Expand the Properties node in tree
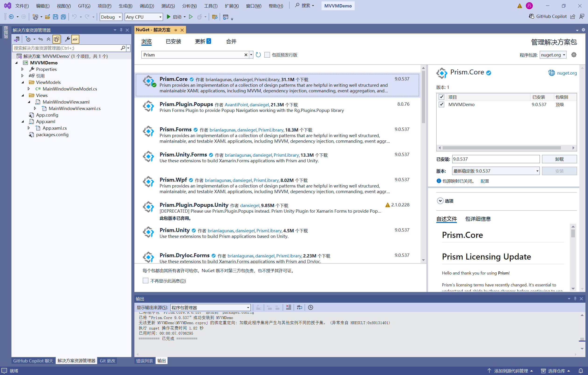This screenshot has height=375, width=588. tap(22, 69)
